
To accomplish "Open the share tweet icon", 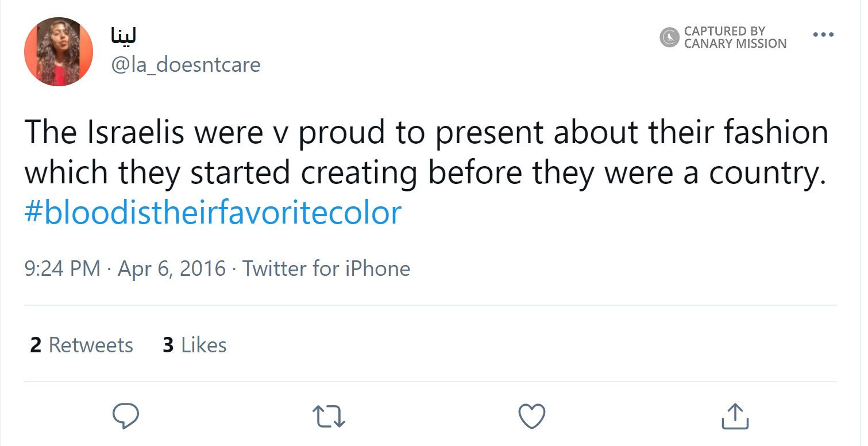I will click(x=735, y=416).
